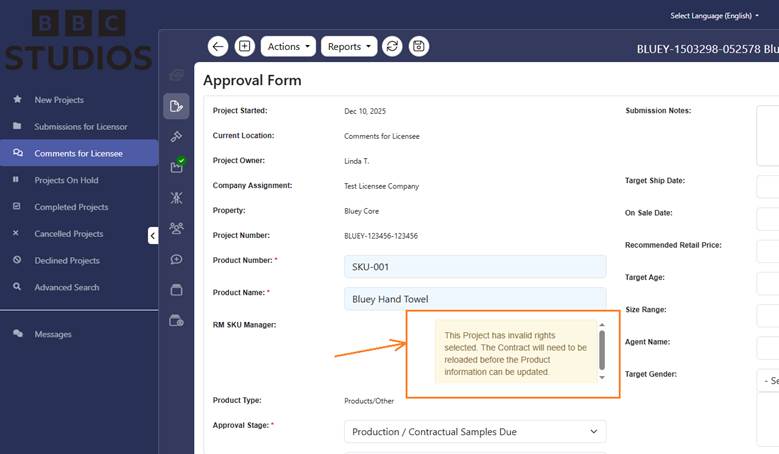Open Submissions for Licensor
The width and height of the screenshot is (779, 454).
[x=80, y=127]
